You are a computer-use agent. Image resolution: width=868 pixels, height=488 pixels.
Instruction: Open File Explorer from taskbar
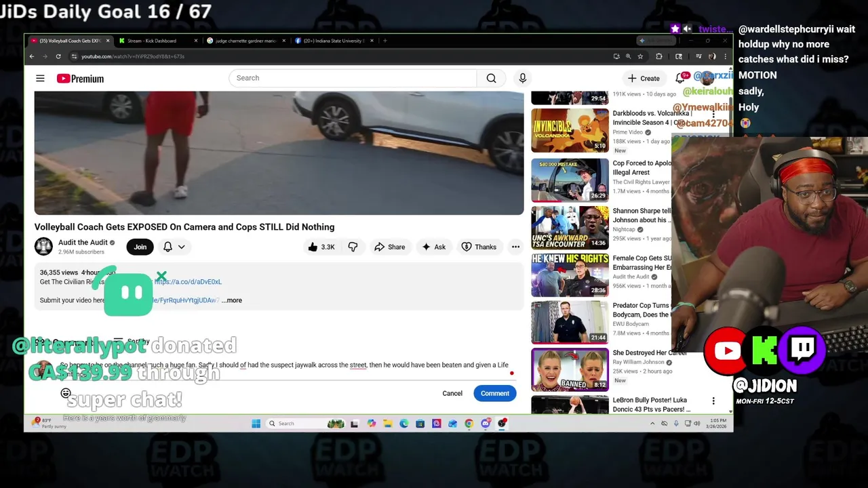point(387,424)
